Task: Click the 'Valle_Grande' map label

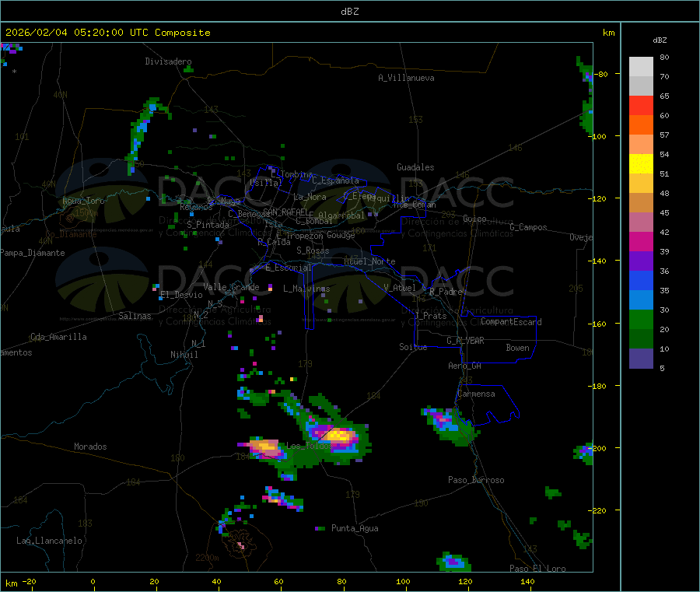Action: [231, 287]
